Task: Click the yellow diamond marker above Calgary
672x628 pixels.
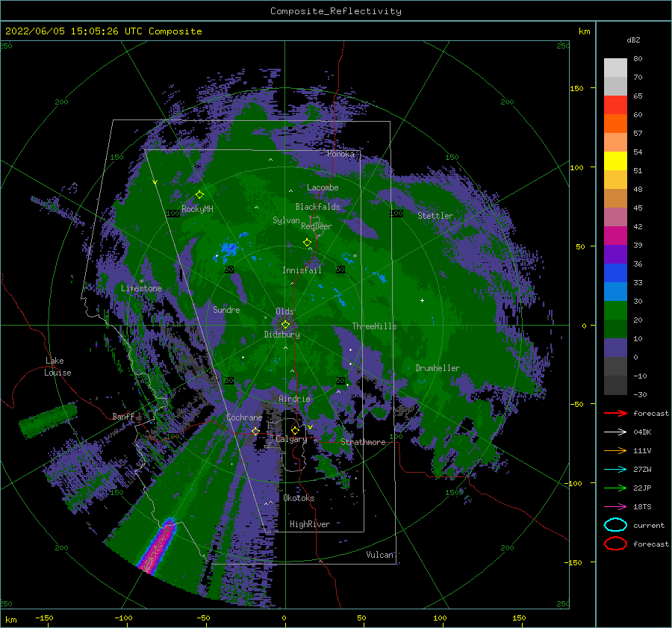Action: click(295, 430)
